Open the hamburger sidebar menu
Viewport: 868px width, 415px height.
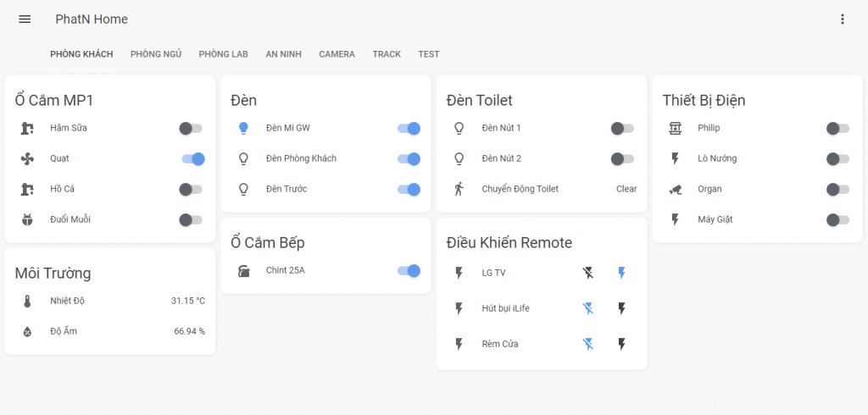point(25,19)
